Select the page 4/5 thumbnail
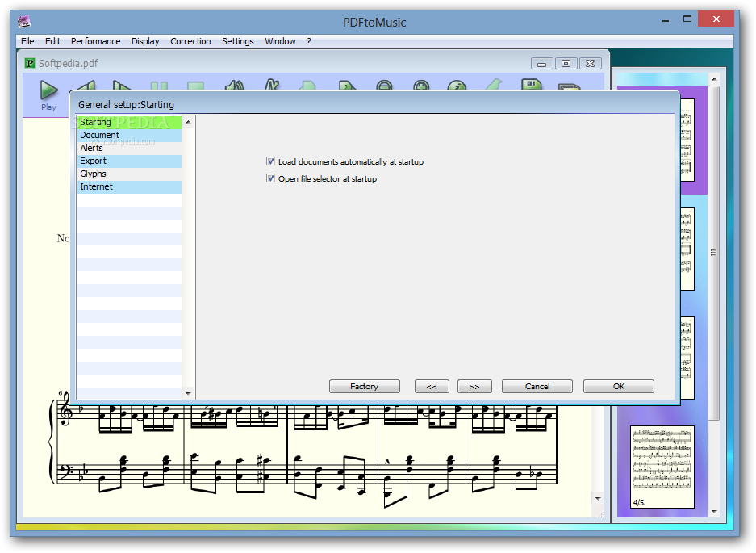The width and height of the screenshot is (756, 553). tap(662, 467)
